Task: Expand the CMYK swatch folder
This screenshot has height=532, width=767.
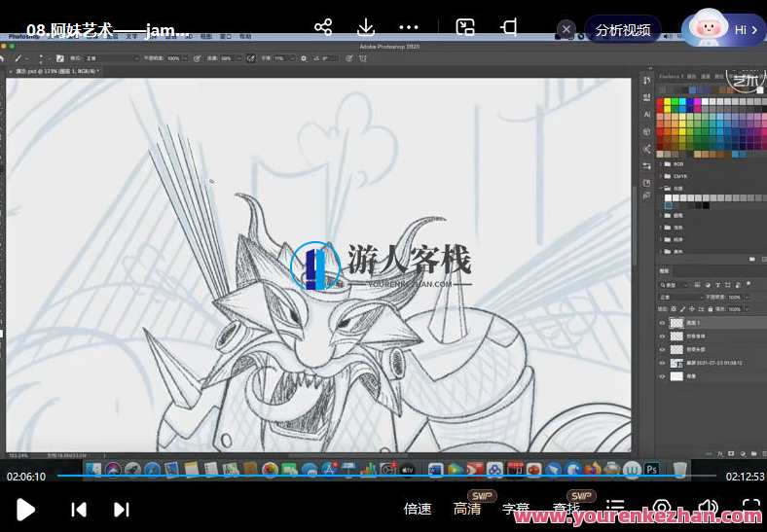Action: click(x=661, y=176)
